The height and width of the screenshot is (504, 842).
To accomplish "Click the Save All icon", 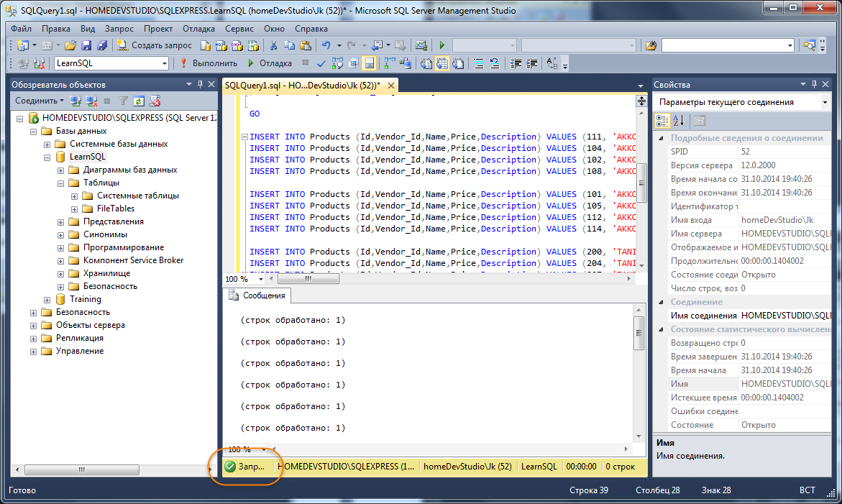I will 102,45.
